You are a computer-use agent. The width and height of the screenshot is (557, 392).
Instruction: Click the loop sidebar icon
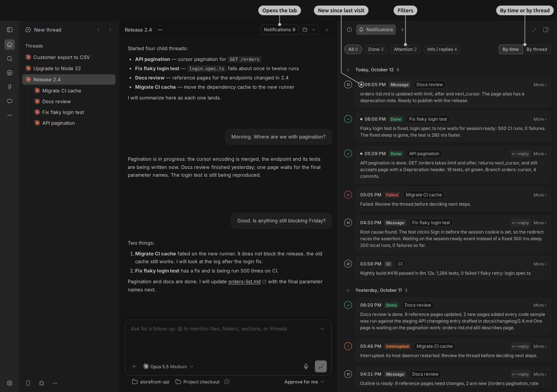[10, 101]
